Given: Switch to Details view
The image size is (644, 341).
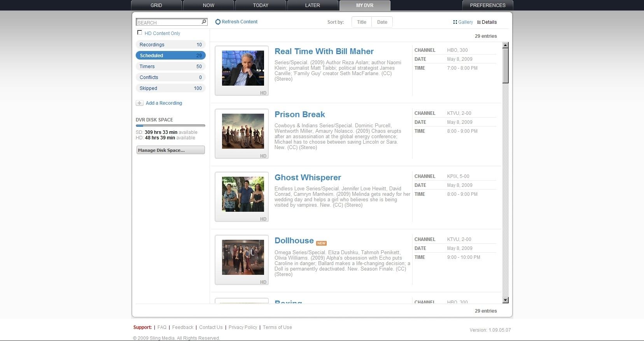Looking at the screenshot, I should 489,22.
